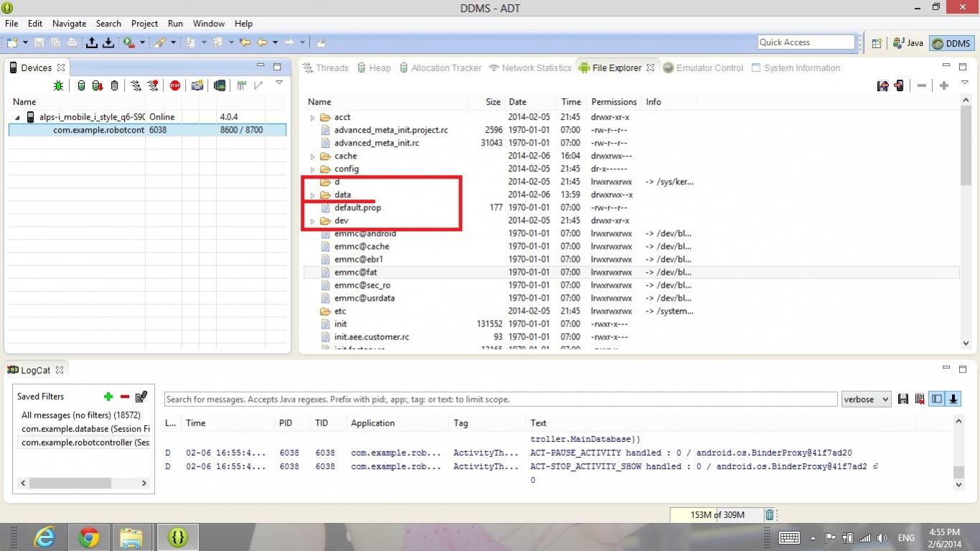
Task: Open the verbose log level dropdown
Action: [x=867, y=399]
